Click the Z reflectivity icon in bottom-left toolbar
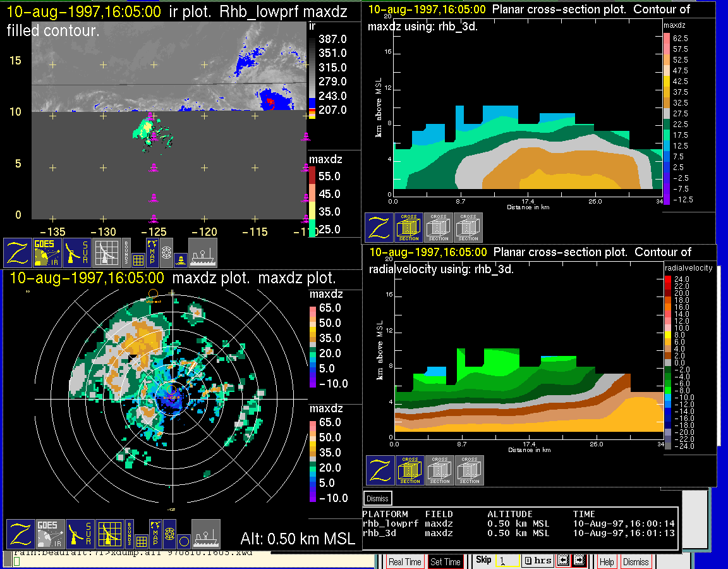Viewport: 728px width, 569px height. (x=20, y=534)
